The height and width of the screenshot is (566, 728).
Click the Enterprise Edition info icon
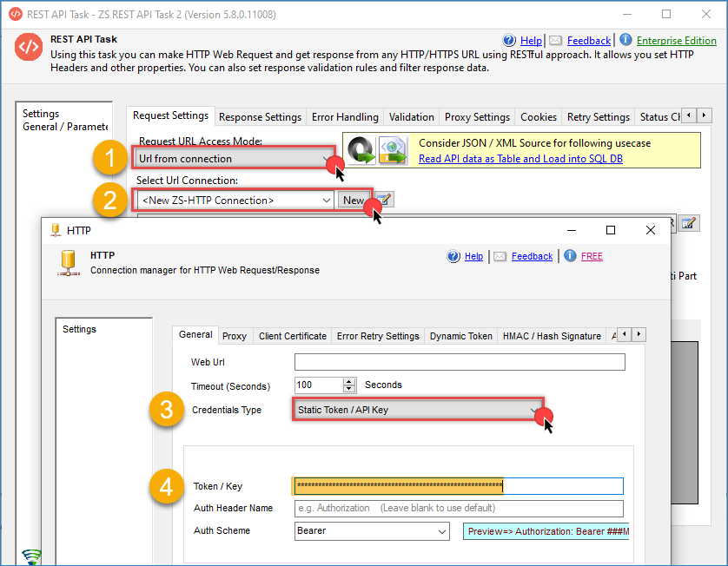click(625, 40)
